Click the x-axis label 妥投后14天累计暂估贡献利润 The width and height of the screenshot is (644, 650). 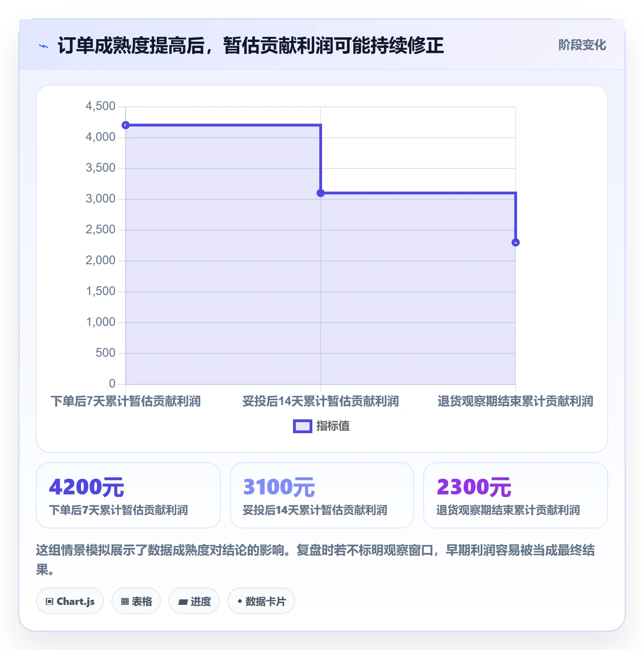coord(321,401)
